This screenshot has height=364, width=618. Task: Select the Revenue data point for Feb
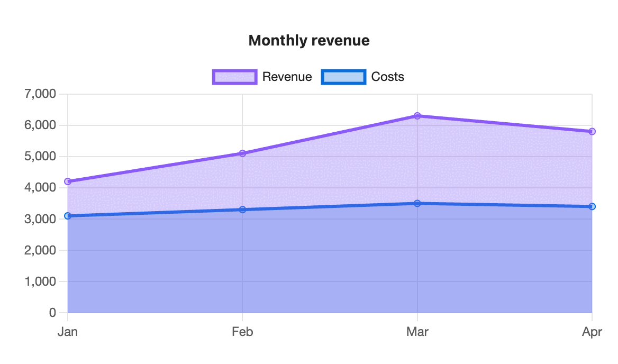242,153
